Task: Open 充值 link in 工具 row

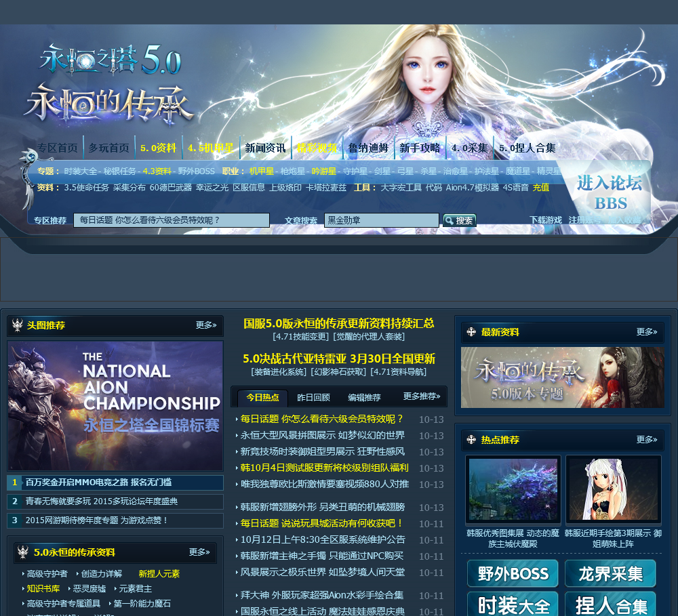Action: click(541, 188)
